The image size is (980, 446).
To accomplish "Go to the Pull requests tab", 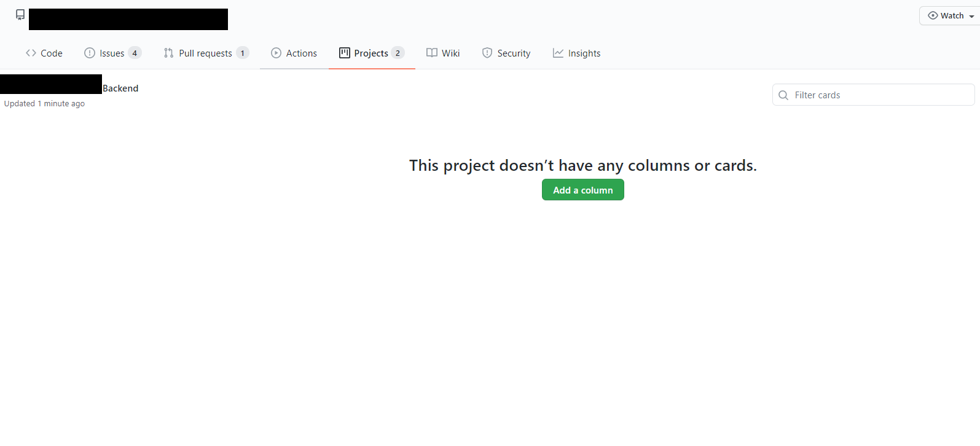I will (x=206, y=53).
